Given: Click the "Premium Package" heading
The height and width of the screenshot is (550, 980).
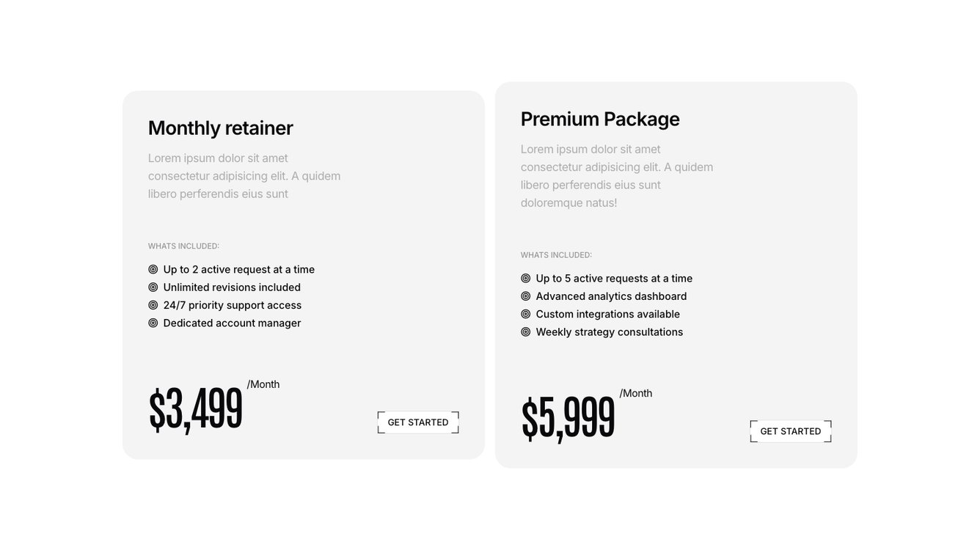Looking at the screenshot, I should click(x=600, y=119).
